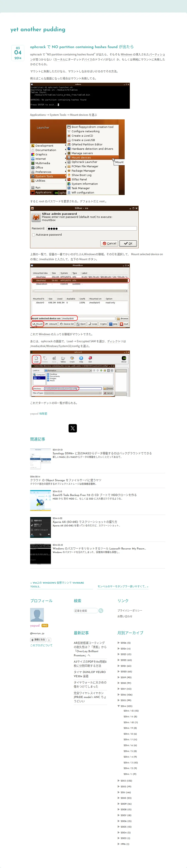Click the subscriber count badge showing 1
187x868 pixels.
coord(49,640)
